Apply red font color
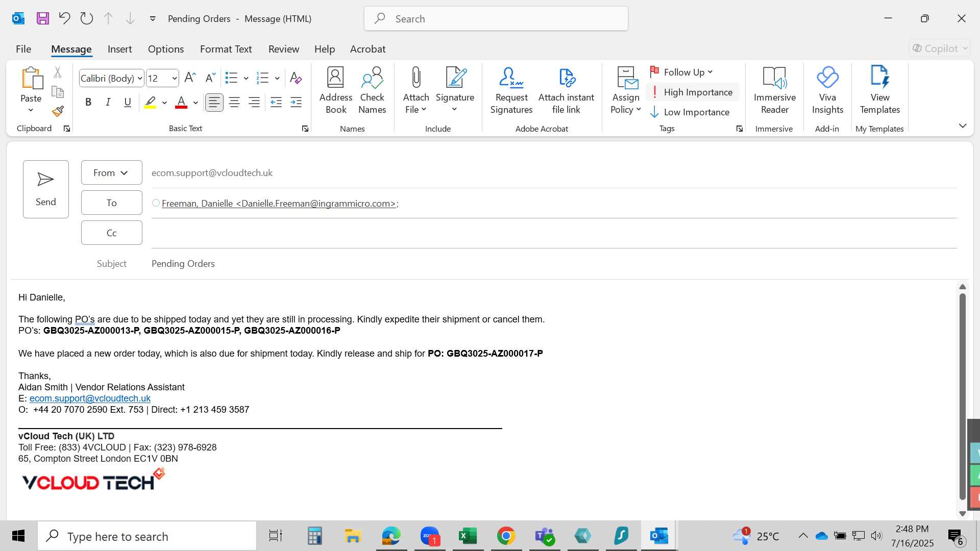This screenshot has width=980, height=551. (x=181, y=103)
